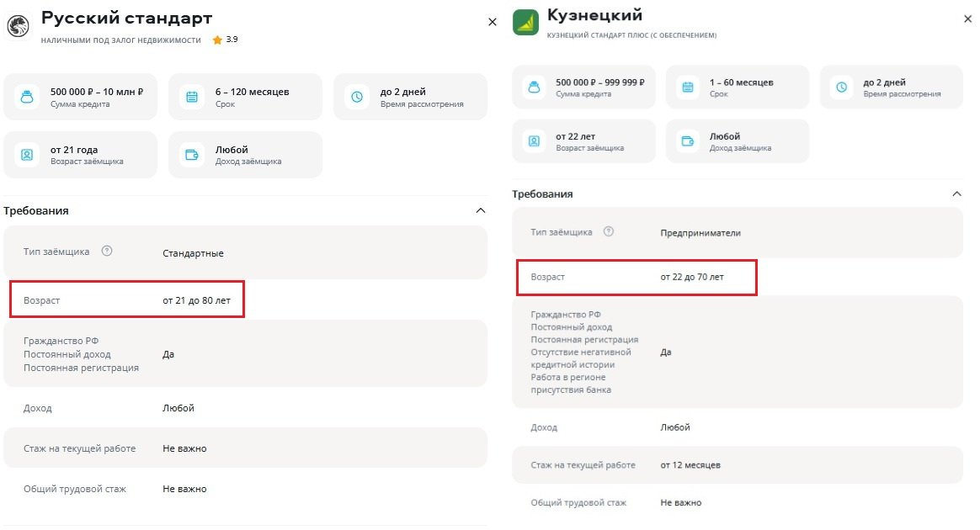Viewport: 980px width, 530px height.
Task: Click the calendar icon for 1 – 60 месяцев
Action: [x=689, y=87]
